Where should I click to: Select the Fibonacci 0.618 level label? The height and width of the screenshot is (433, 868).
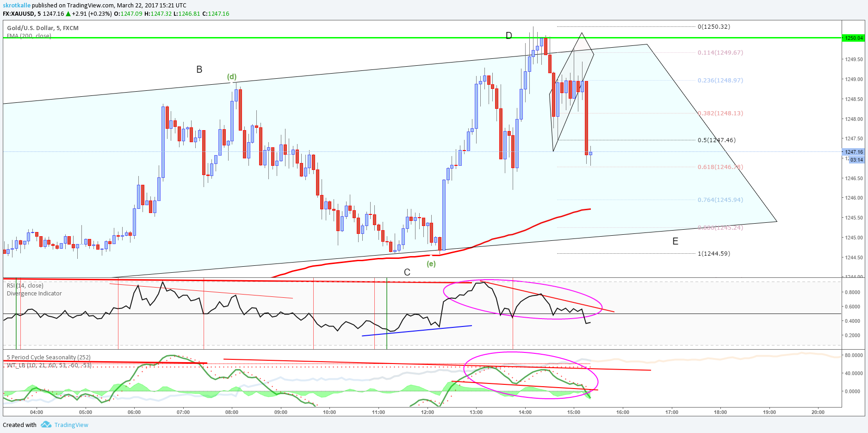coord(720,167)
